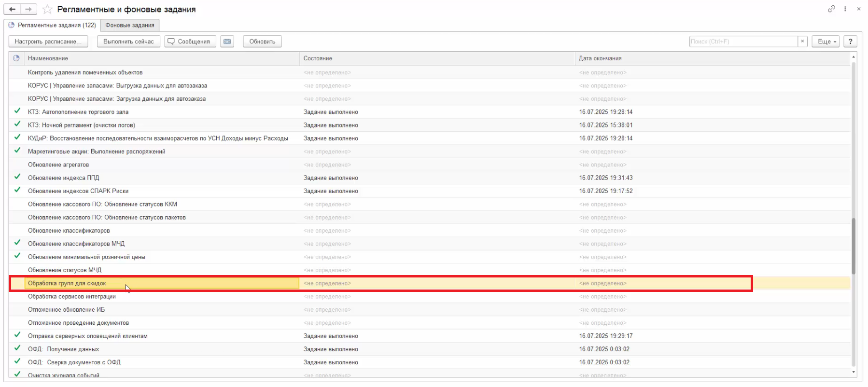The width and height of the screenshot is (868, 387).
Task: Click green checkmark for КТЗ: Автопополнение торгового зала
Action: click(17, 111)
